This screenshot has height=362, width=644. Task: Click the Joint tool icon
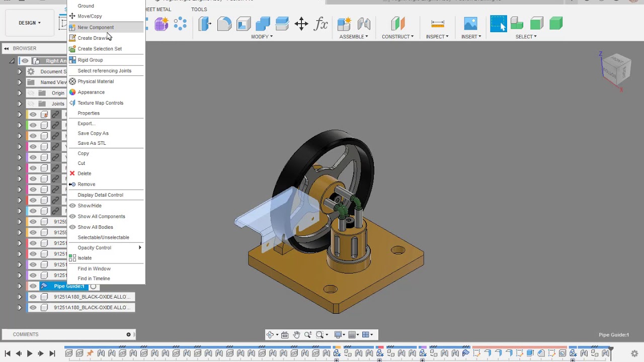[x=364, y=24]
